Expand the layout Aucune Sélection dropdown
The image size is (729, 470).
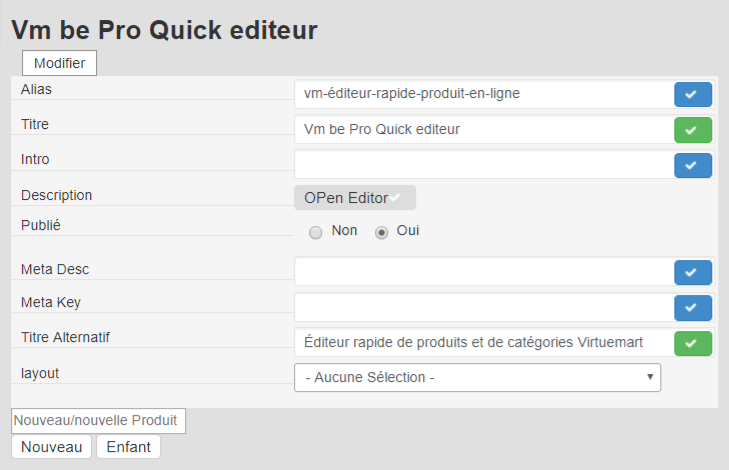[x=477, y=378]
